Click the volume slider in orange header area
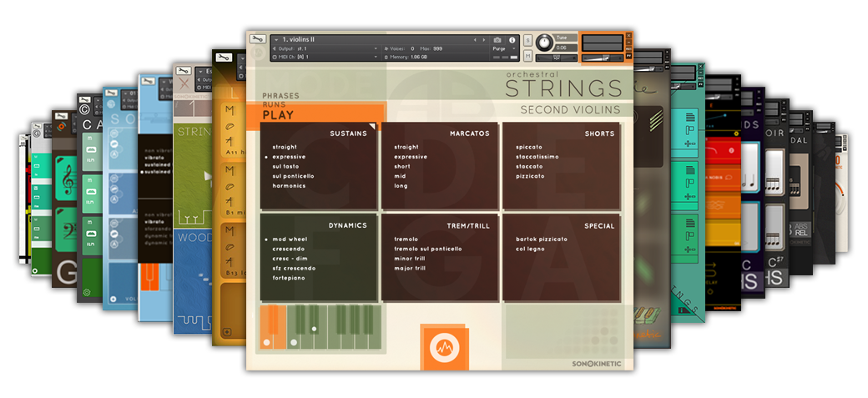Screen dimensions: 868x398 pos(603,58)
